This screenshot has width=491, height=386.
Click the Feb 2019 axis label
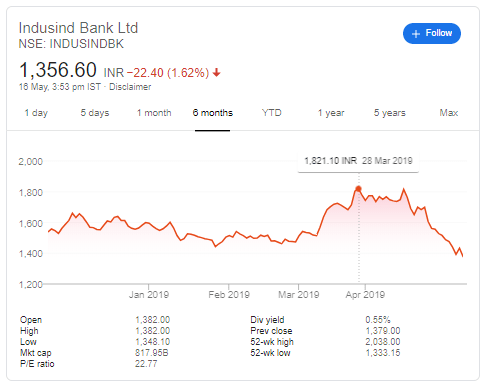coord(229,295)
